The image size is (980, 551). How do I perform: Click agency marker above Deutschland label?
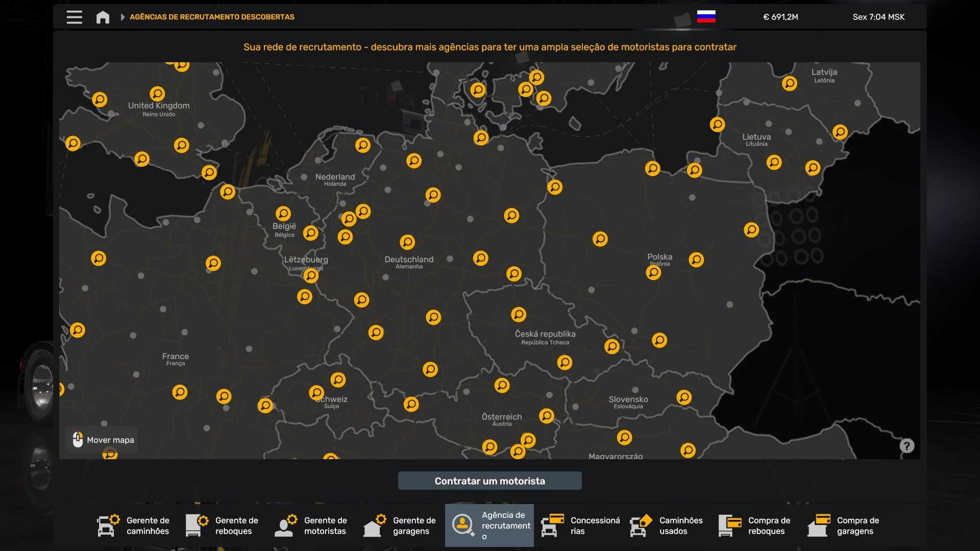point(407,242)
